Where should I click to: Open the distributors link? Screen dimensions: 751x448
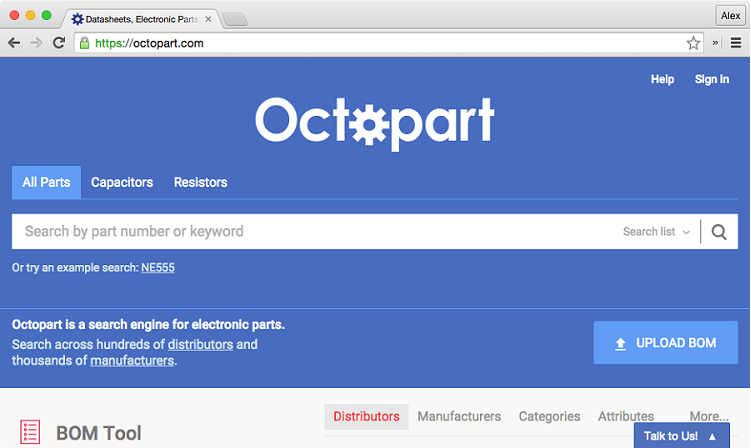(200, 345)
